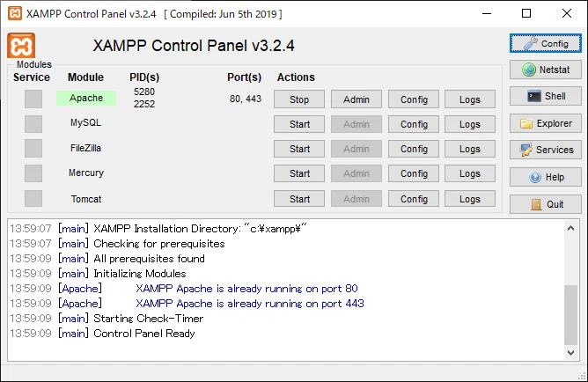
Task: Start the Tomcat module
Action: [299, 199]
